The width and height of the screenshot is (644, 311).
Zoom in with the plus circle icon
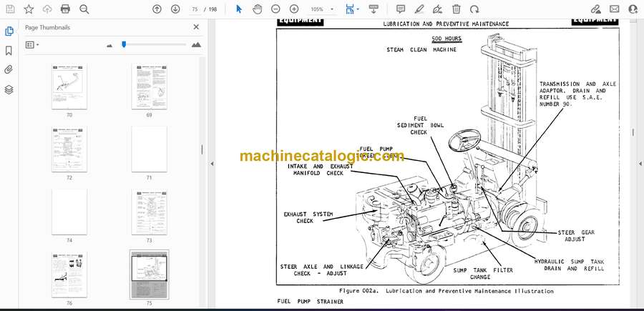click(294, 9)
